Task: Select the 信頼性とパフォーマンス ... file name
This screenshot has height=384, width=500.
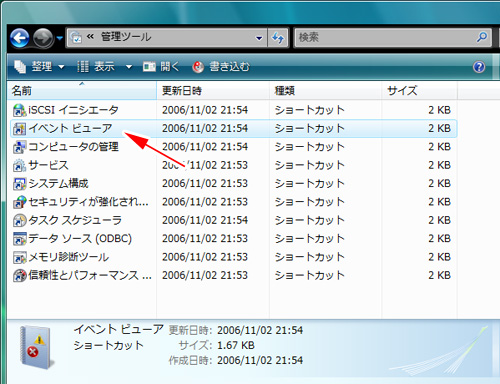Action: 90,275
